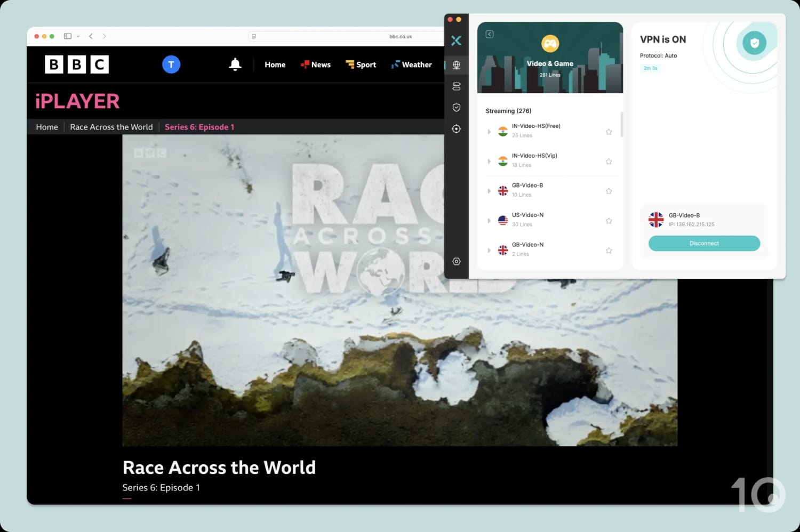
Task: Open BBC notifications bell
Action: pyautogui.click(x=235, y=65)
